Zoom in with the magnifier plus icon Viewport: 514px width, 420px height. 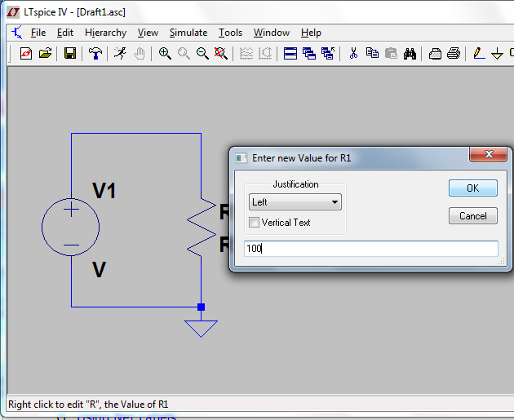coord(165,53)
